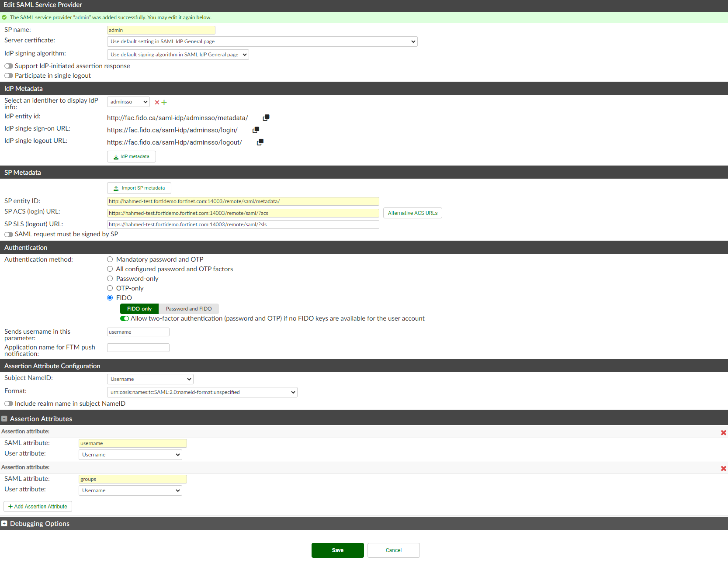This screenshot has width=728, height=563.
Task: Select the OTP-only authentication method
Action: 110,288
